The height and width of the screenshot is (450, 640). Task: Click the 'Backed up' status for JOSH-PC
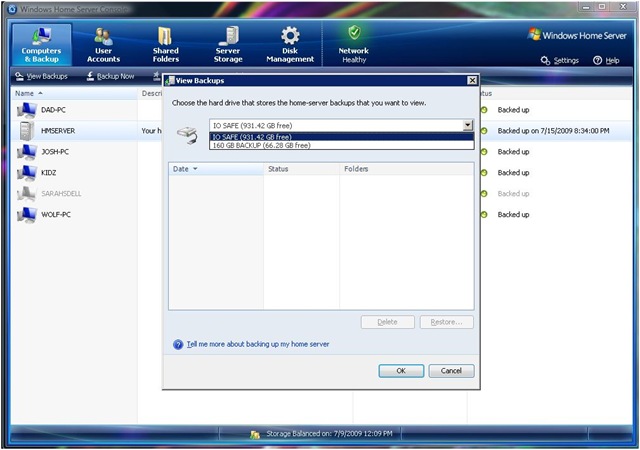pos(513,152)
